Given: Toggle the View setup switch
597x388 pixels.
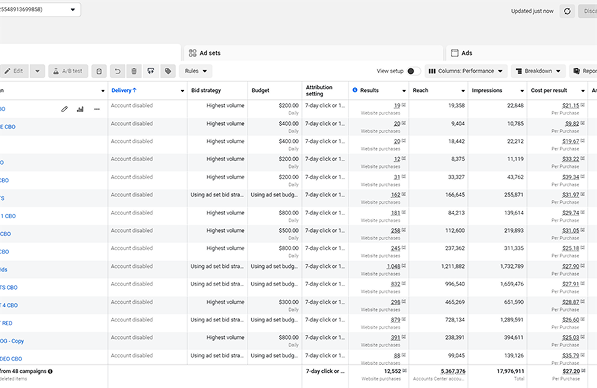Looking at the screenshot, I should click(x=414, y=71).
